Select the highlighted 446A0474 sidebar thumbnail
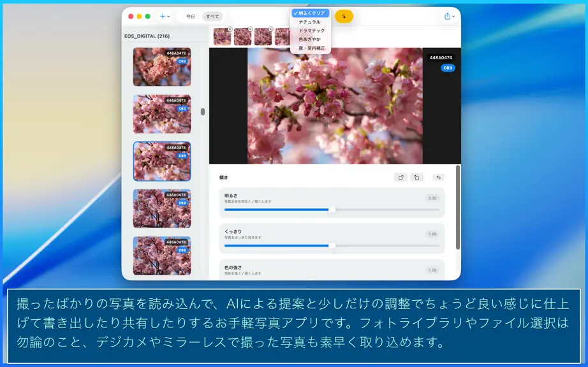588x367 pixels. [x=162, y=161]
